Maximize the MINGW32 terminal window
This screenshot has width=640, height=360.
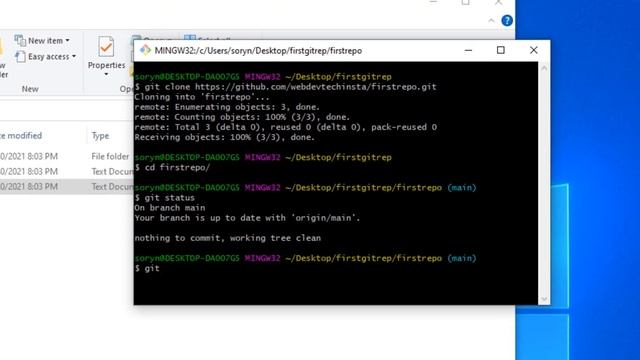[500, 50]
